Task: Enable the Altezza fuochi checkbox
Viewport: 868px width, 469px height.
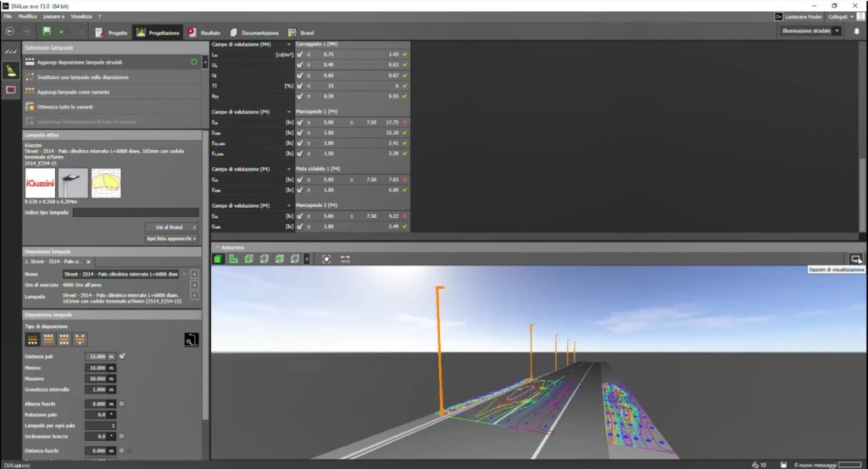Action: click(122, 404)
